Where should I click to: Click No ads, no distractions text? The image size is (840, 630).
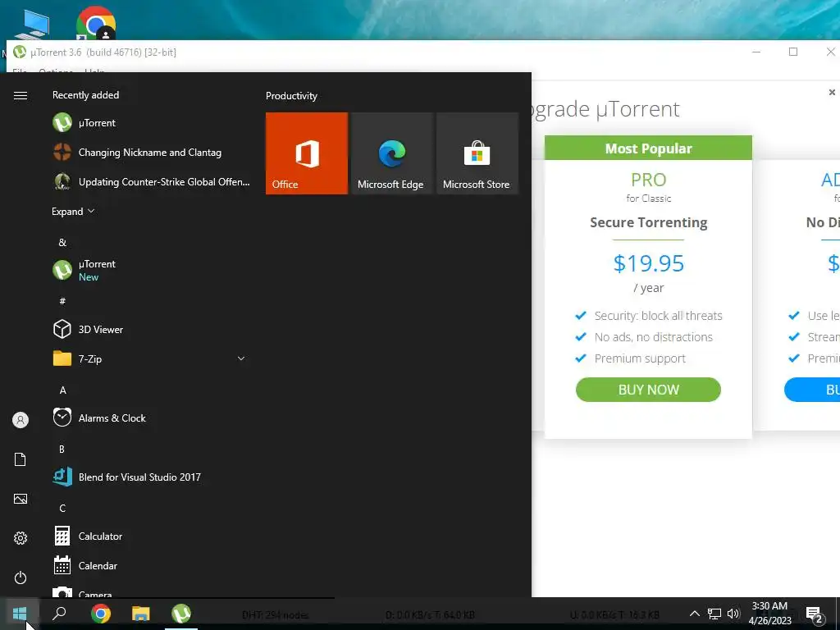[654, 337]
